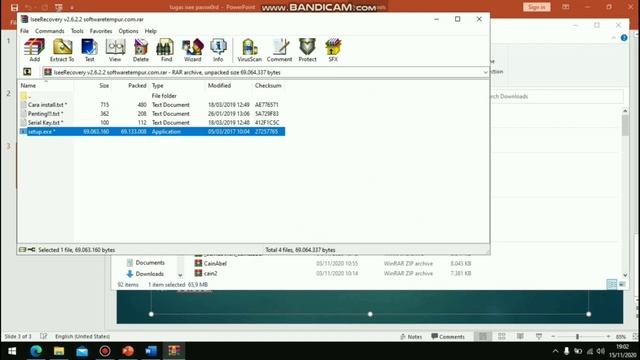
Task: Add archive Comment via toolbar
Action: [x=280, y=50]
